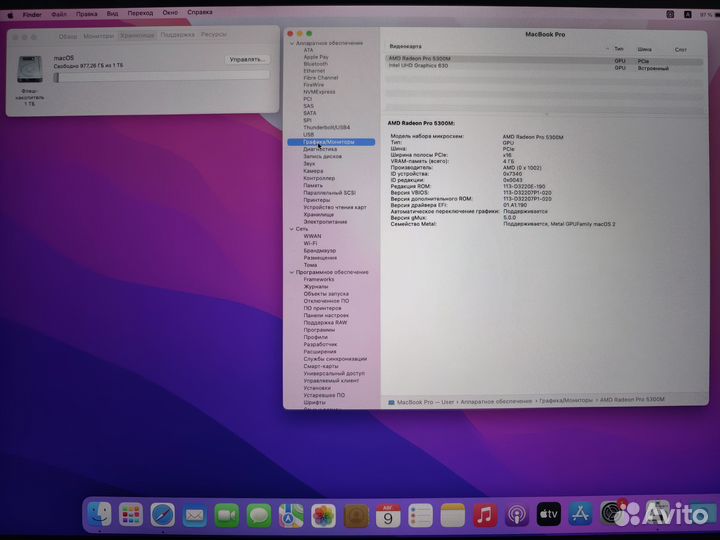Select Электропитание in the sidebar
The width and height of the screenshot is (720, 540).
click(325, 222)
